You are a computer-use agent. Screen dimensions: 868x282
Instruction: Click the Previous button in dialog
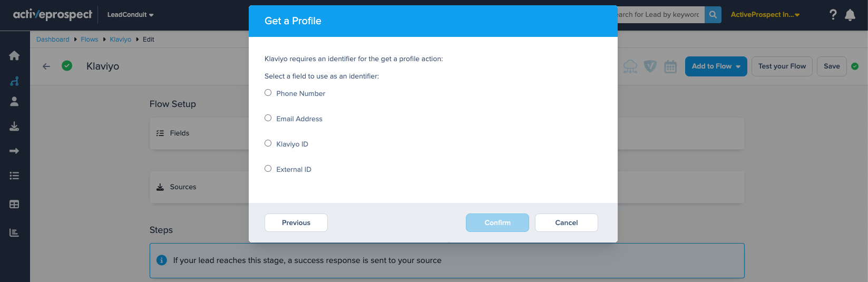[x=296, y=222]
